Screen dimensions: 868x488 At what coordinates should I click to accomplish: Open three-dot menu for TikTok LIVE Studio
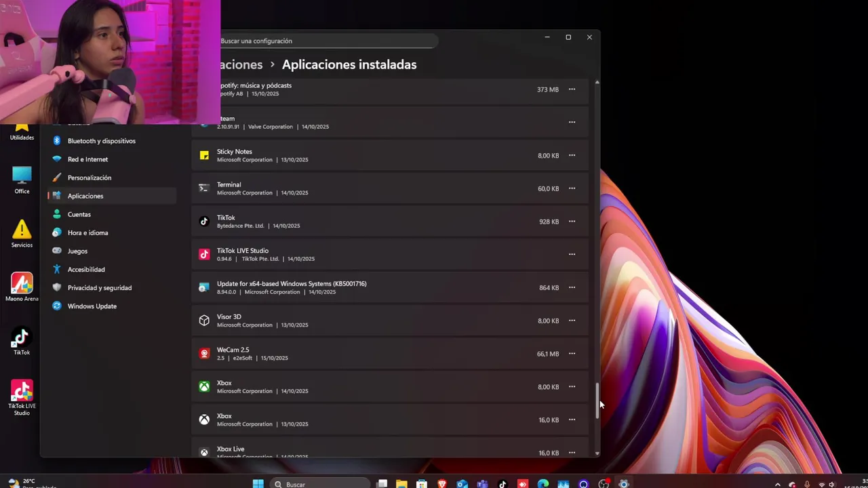pyautogui.click(x=572, y=254)
